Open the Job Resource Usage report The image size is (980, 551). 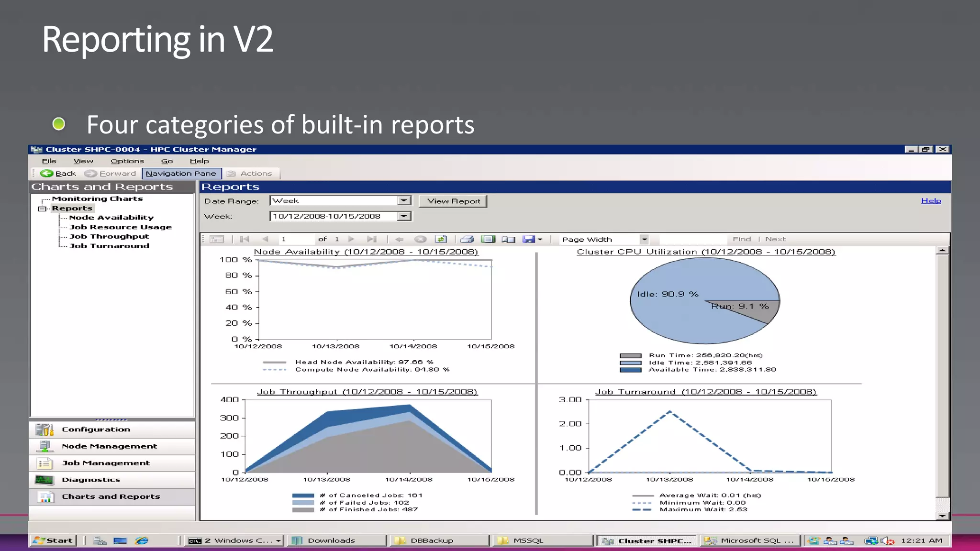(121, 227)
